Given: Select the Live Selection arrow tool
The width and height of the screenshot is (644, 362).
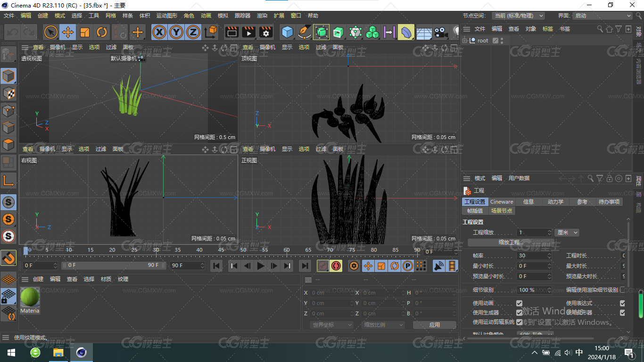Looking at the screenshot, I should 50,32.
